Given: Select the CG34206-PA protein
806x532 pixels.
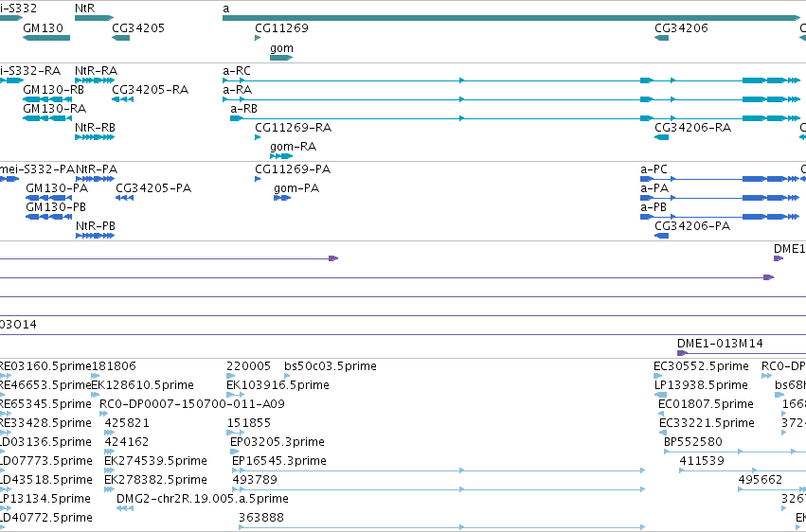Looking at the screenshot, I should tap(661, 236).
